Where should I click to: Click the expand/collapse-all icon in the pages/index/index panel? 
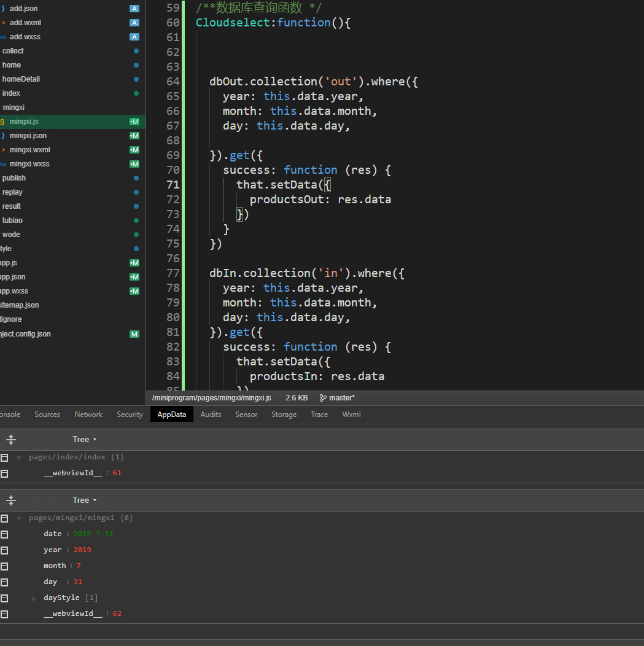[x=11, y=439]
